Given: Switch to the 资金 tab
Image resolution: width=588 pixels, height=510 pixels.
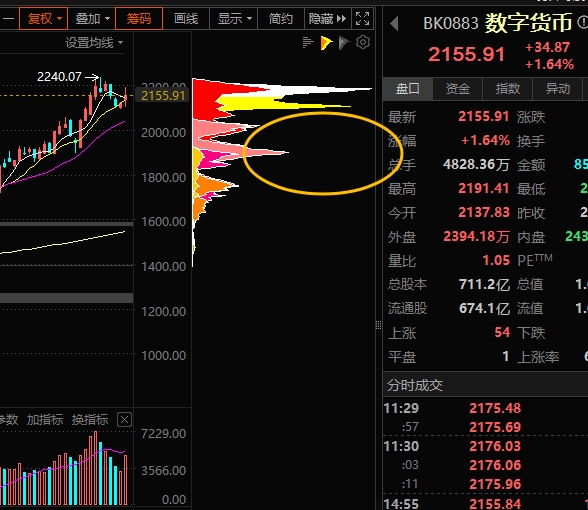Looking at the screenshot, I should coord(458,89).
